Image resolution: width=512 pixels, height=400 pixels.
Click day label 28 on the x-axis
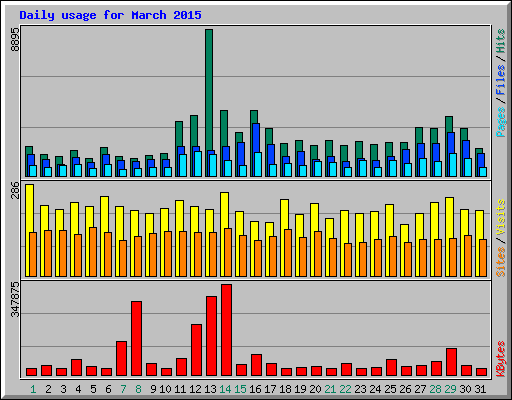tap(435, 389)
